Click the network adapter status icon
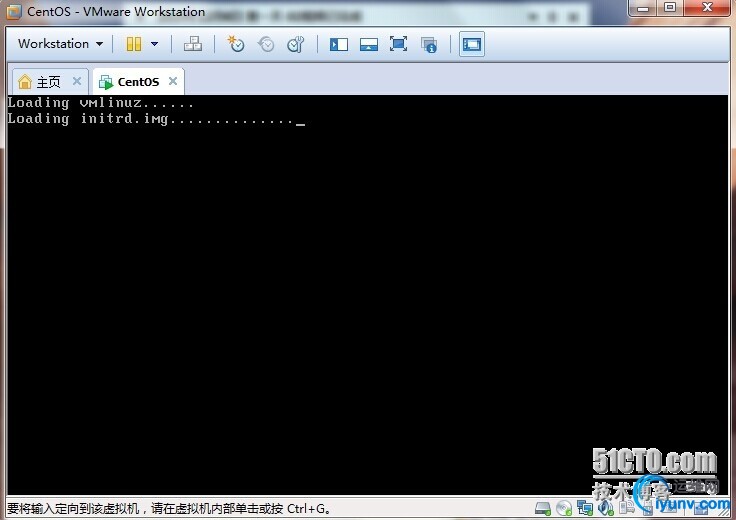Image resolution: width=736 pixels, height=520 pixels. 585,508
